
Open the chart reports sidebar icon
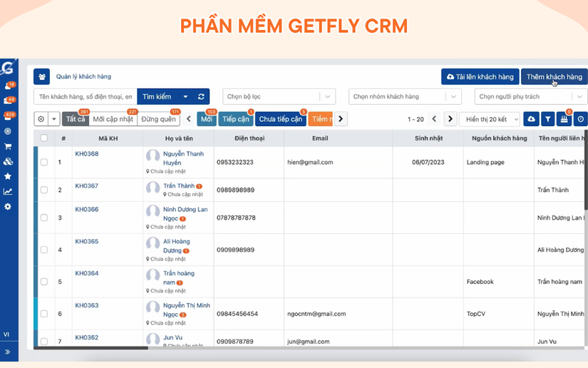[8, 191]
